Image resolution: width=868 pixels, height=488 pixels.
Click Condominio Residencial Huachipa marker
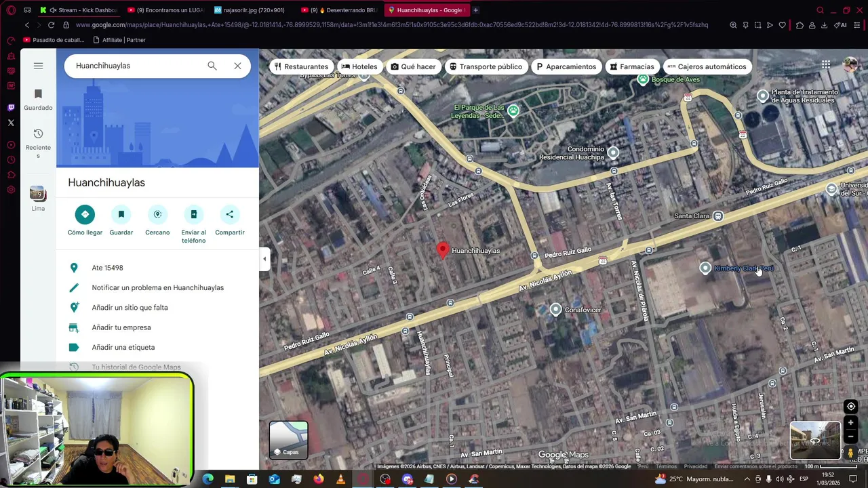tap(613, 152)
